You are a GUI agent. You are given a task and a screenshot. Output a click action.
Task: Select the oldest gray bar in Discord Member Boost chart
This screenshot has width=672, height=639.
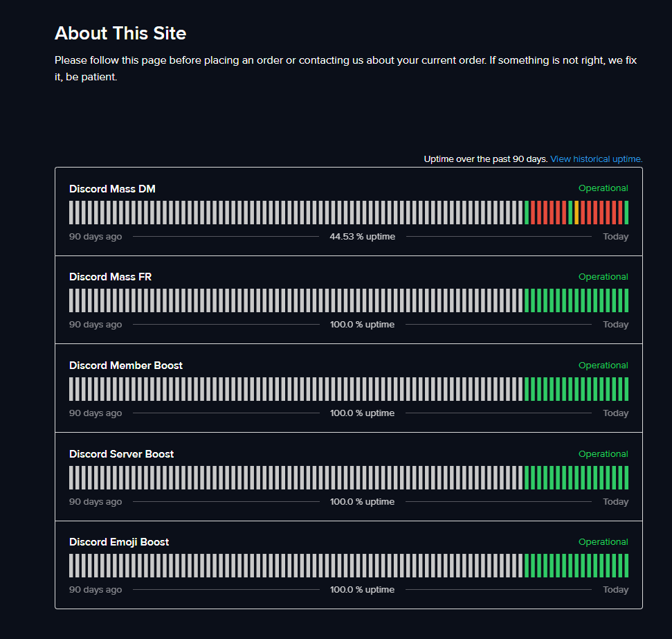71,389
